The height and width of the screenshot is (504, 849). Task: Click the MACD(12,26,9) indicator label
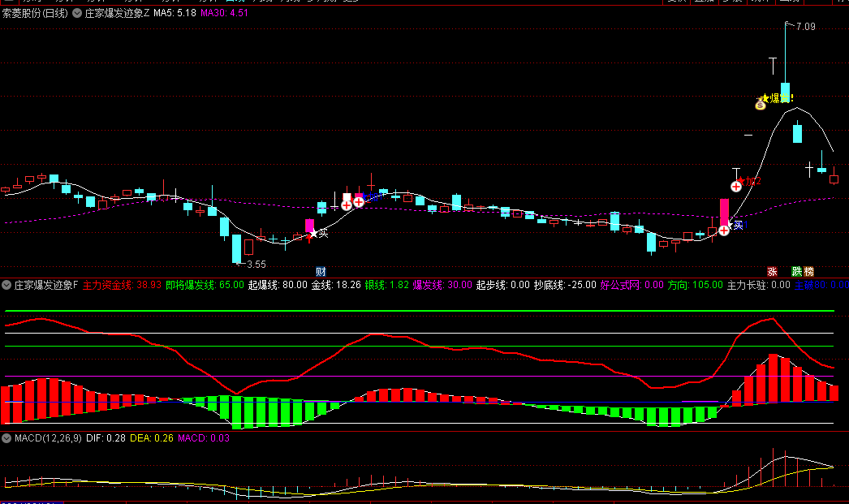pyautogui.click(x=48, y=438)
